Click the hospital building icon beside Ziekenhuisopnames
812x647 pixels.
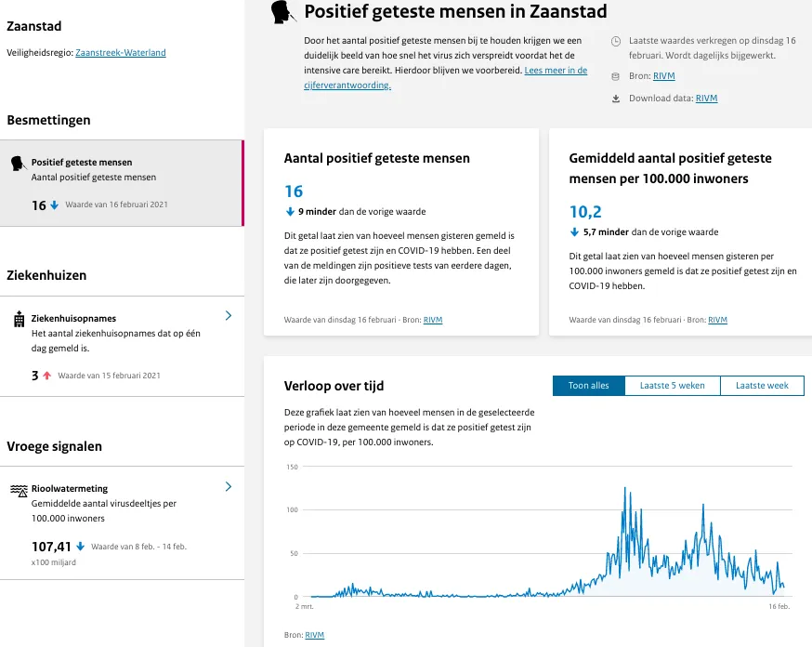tap(19, 319)
